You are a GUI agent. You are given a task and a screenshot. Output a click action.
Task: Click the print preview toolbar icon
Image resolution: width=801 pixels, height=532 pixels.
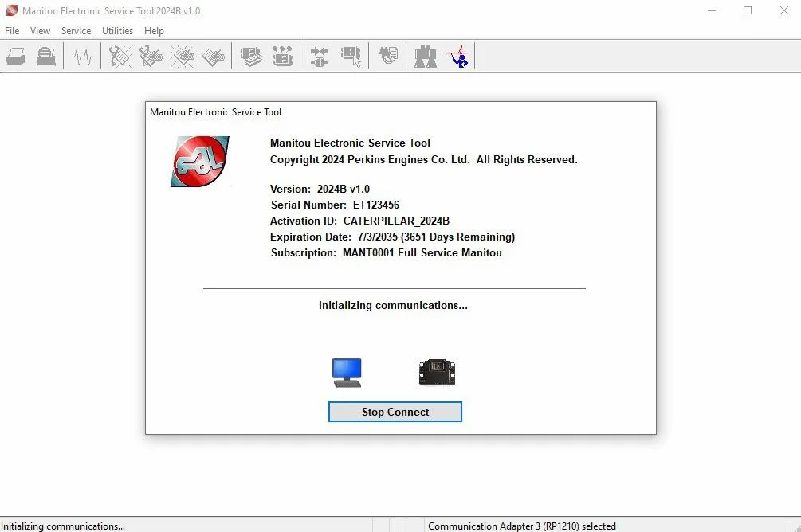pyautogui.click(x=45, y=56)
